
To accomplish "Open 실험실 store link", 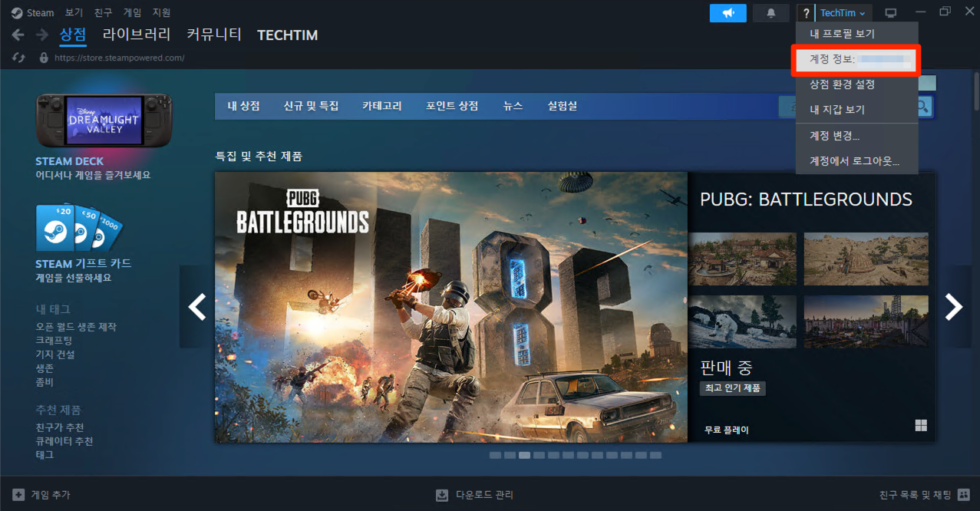I will 562,106.
